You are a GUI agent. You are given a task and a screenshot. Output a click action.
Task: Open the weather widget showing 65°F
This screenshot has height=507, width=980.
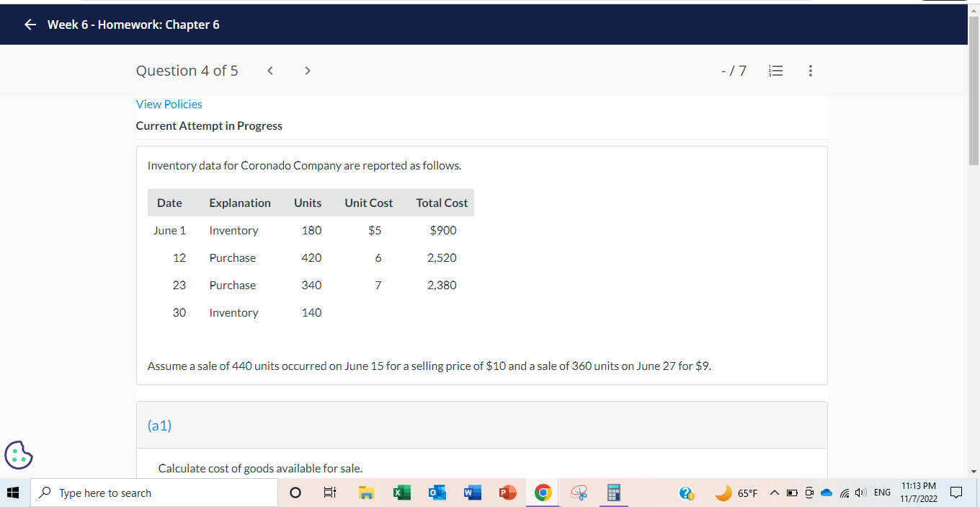[x=736, y=493]
